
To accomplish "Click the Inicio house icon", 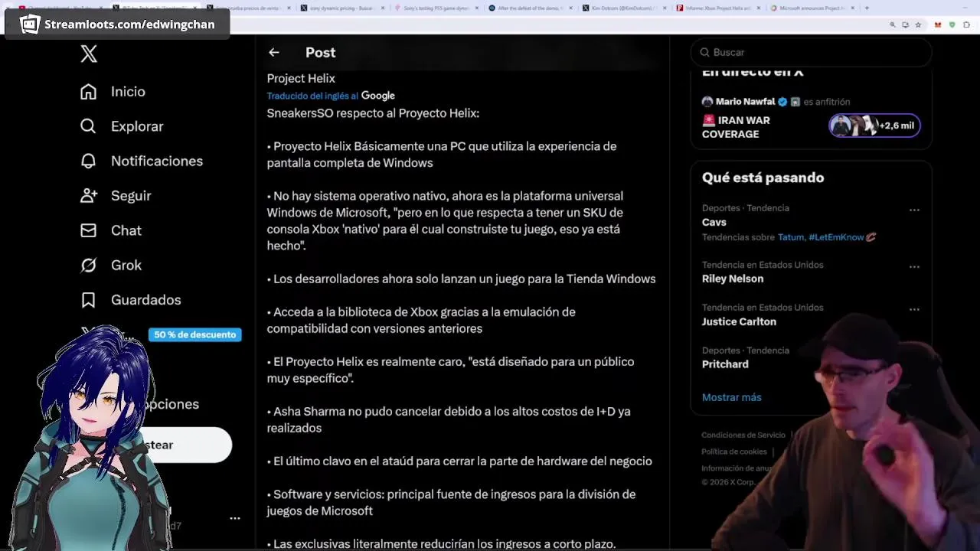I will (x=89, y=91).
